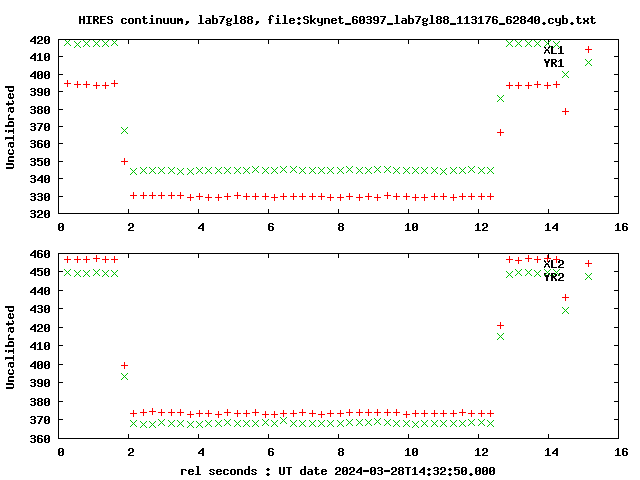Click the 360 tick label on bottom plot
This screenshot has height=480, width=640.
click(40, 439)
